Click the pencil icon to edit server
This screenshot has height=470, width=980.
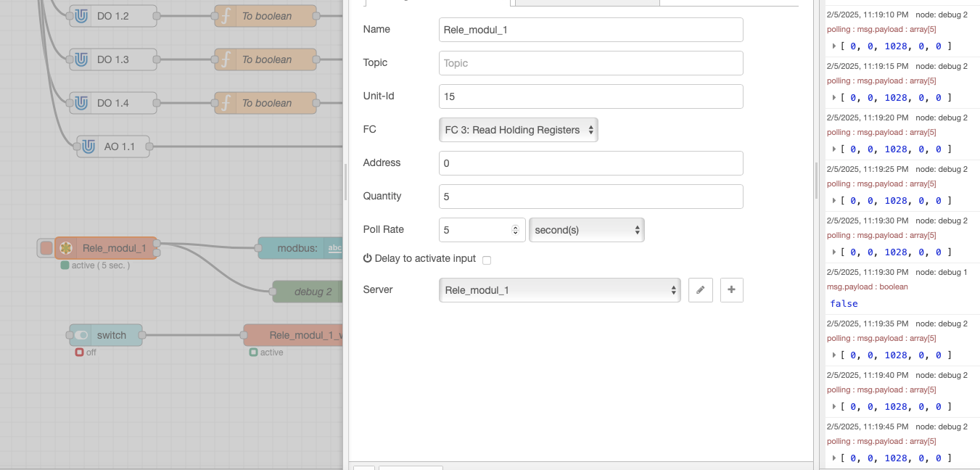(700, 290)
